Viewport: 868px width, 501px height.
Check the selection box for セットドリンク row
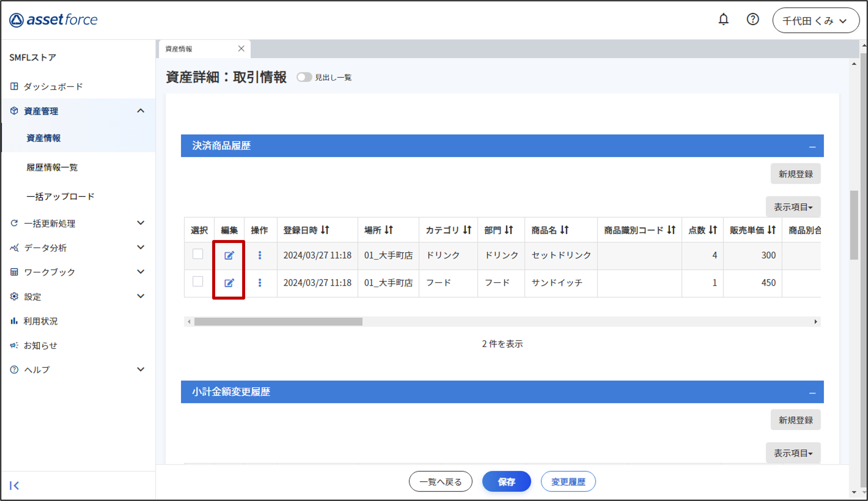(x=198, y=254)
